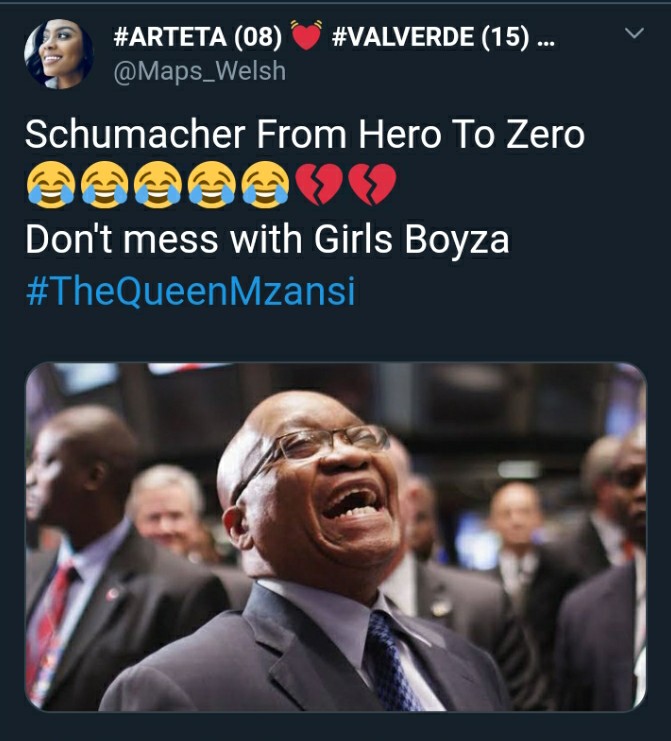Viewport: 671px width, 741px height.
Task: Click the "Don't mess with Girls Boyza" line
Action: point(267,239)
